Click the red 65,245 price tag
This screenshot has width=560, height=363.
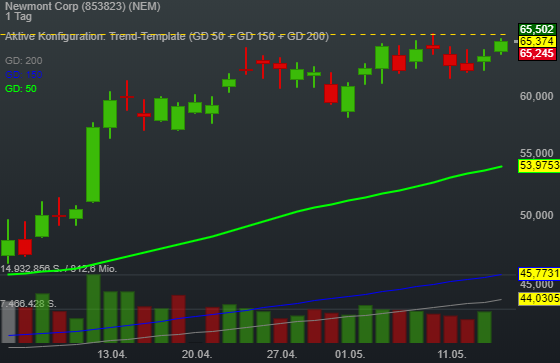(x=537, y=54)
